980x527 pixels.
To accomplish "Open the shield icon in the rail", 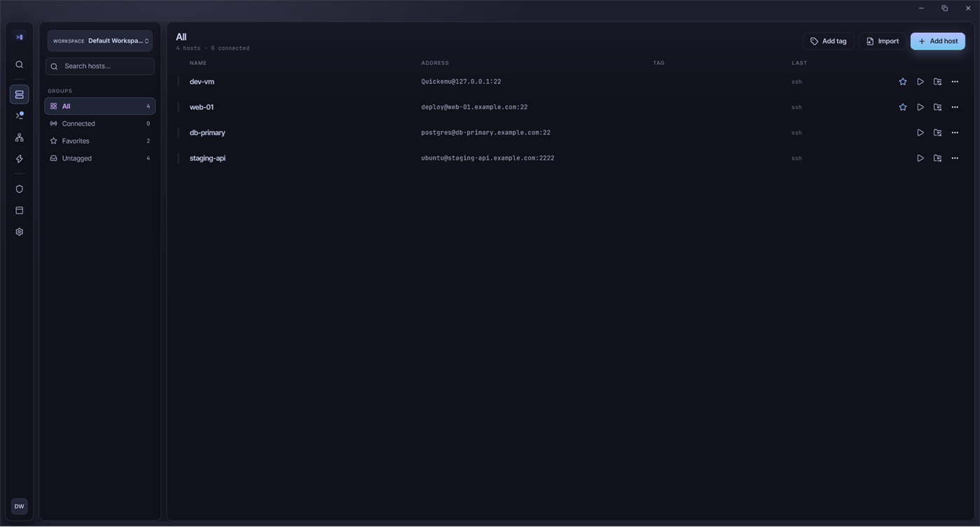I will point(19,189).
